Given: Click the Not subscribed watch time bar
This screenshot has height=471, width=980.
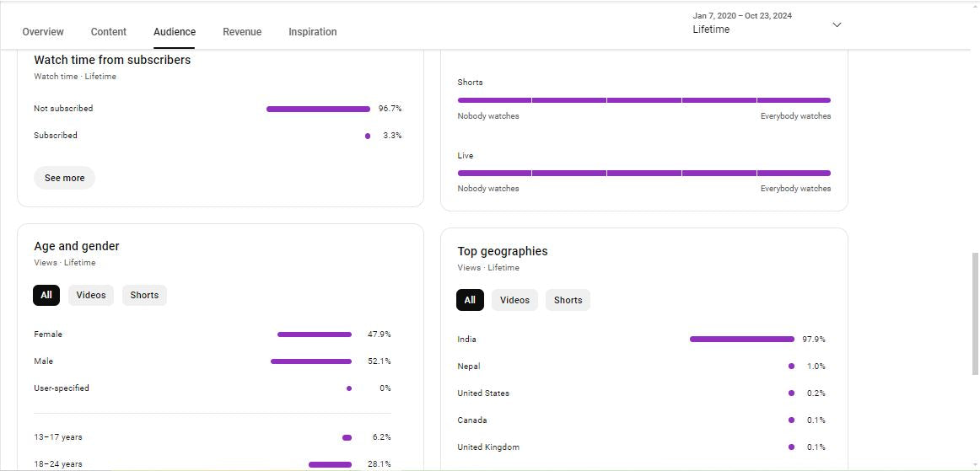Looking at the screenshot, I should tap(318, 109).
